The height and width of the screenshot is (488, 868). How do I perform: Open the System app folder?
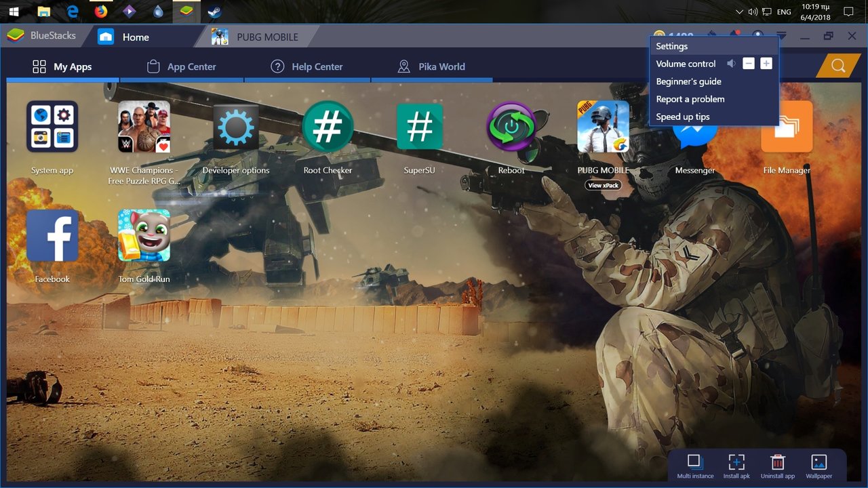pos(52,127)
